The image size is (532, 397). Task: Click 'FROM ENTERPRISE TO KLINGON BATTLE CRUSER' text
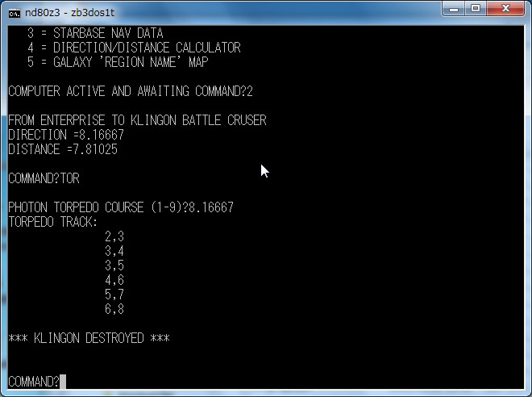[137, 120]
